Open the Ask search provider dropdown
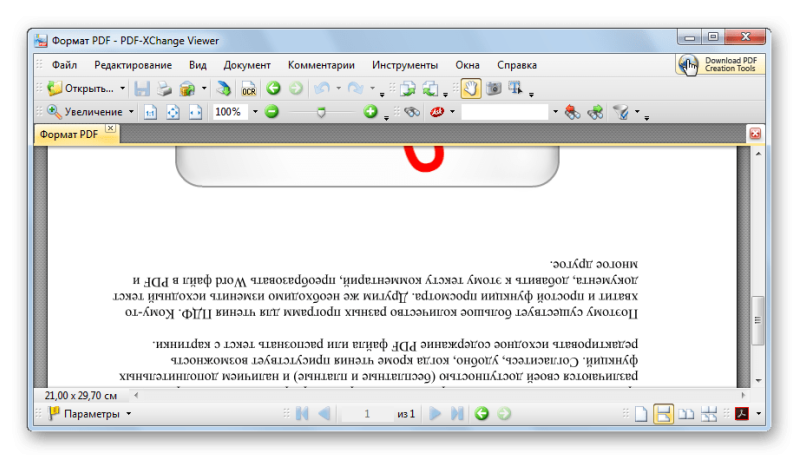The height and width of the screenshot is (460, 800). tap(452, 112)
